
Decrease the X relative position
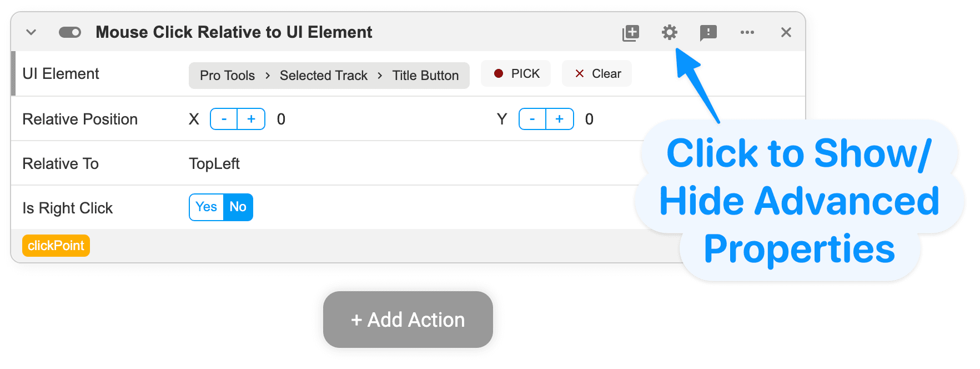(224, 119)
